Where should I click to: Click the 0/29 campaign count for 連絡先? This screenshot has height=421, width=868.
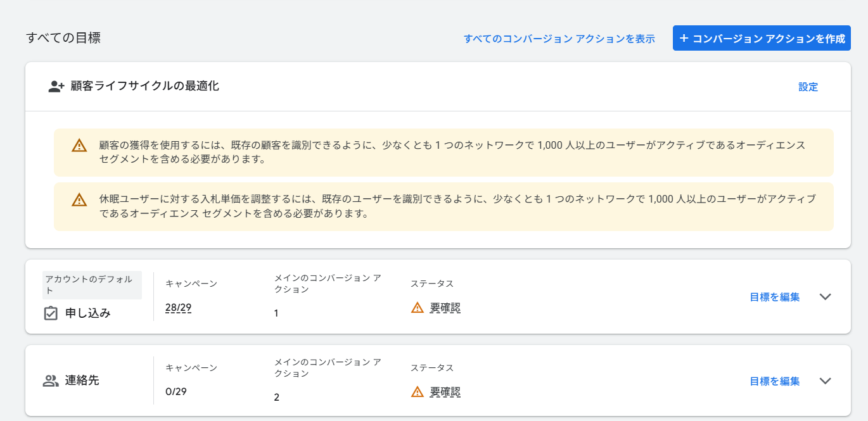tap(176, 391)
